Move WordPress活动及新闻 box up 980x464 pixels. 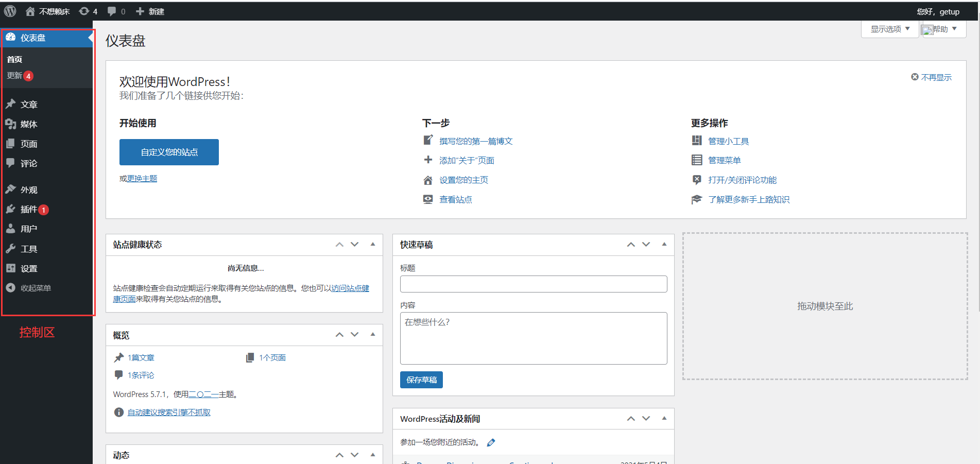coord(631,419)
